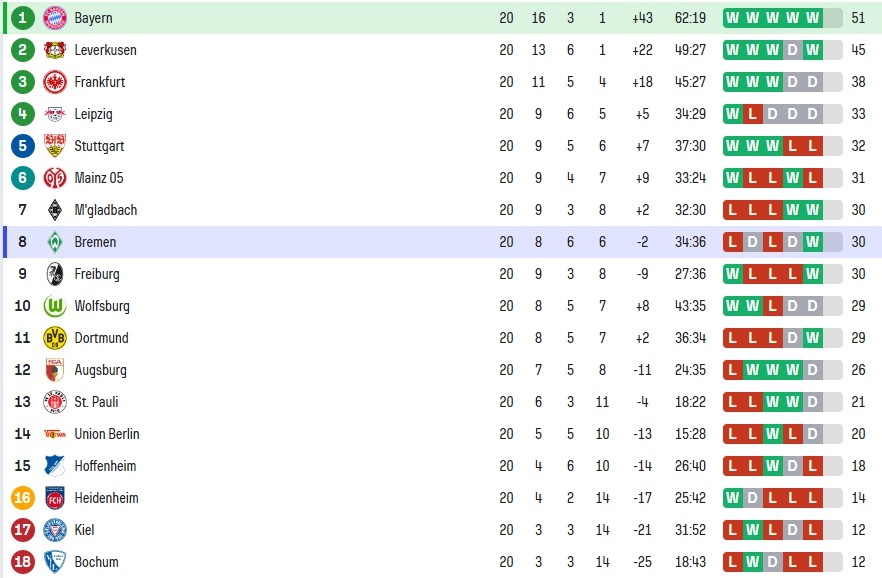Screen dimensions: 882x578
Task: Select the orange position 16 badge
Action: point(22,498)
